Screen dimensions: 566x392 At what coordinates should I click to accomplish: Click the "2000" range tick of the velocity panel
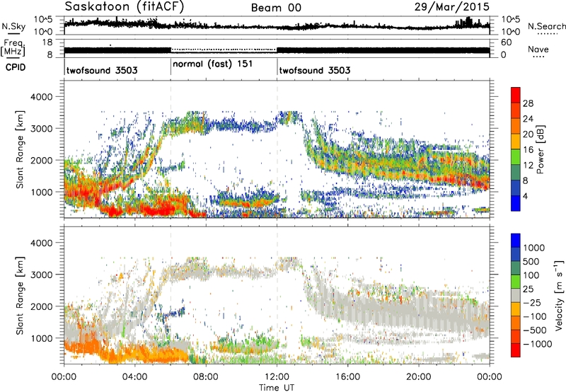(41, 306)
